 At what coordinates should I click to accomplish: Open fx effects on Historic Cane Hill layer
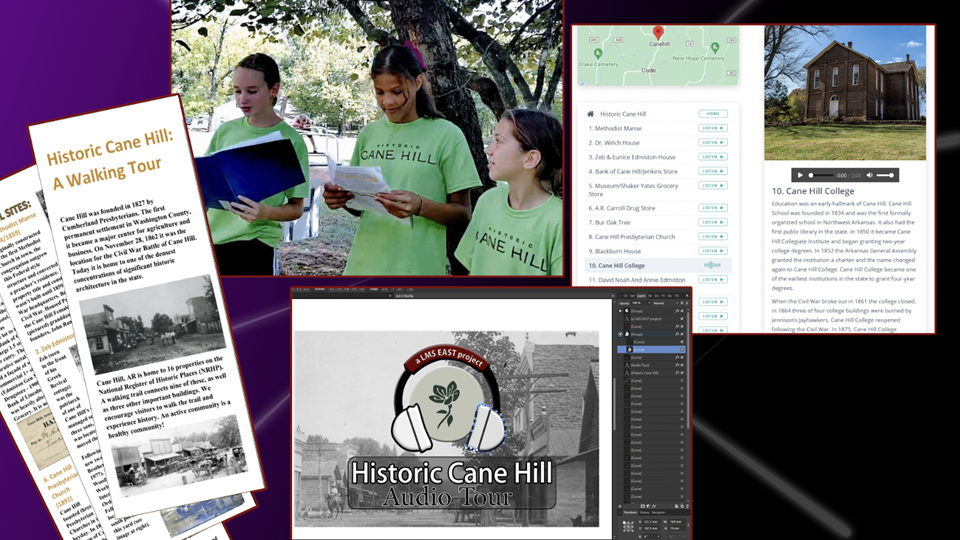(677, 373)
